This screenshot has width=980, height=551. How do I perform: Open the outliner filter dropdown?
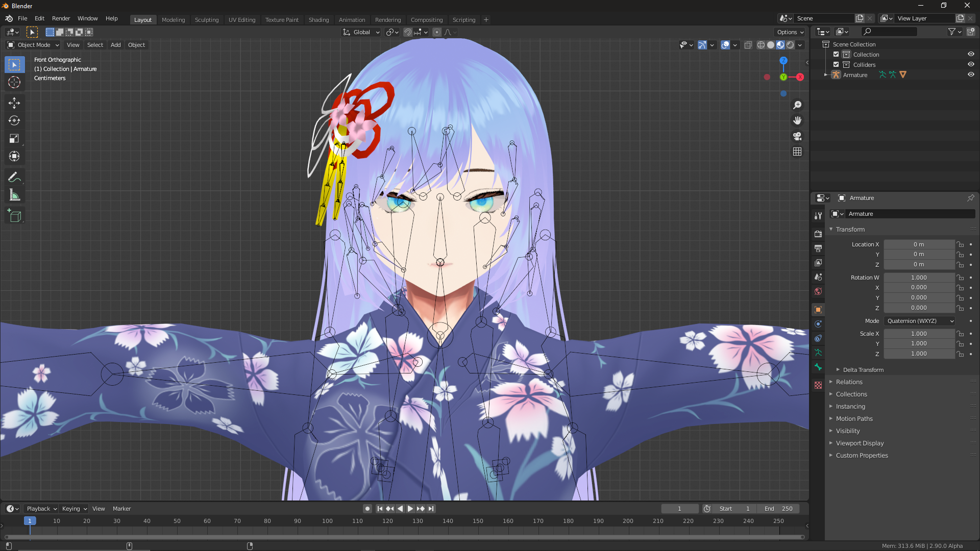(954, 32)
